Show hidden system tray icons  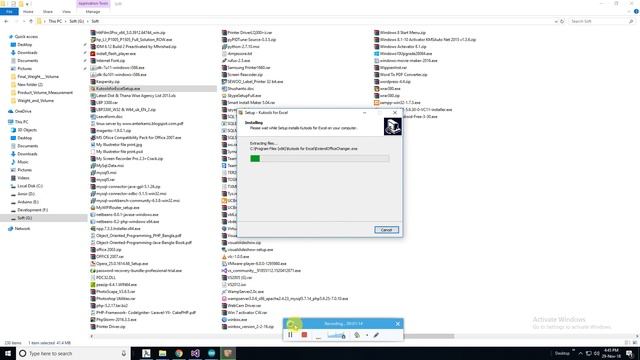(x=580, y=353)
